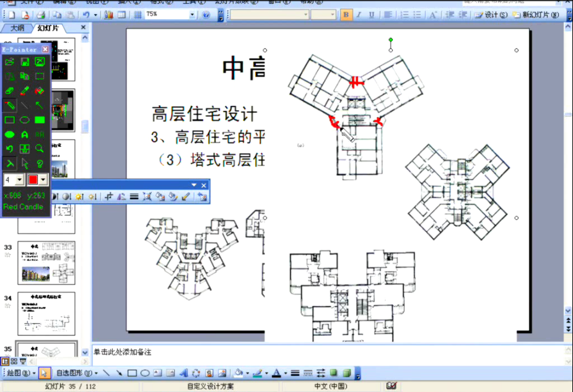The height and width of the screenshot is (392, 573).
Task: Close the slides outline pane
Action: pos(84,27)
